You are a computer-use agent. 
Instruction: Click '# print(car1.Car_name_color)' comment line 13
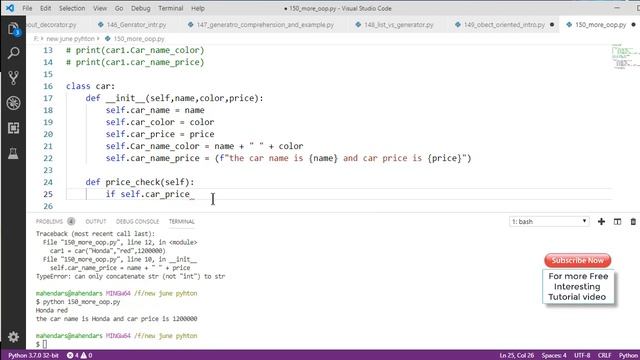pos(135,50)
